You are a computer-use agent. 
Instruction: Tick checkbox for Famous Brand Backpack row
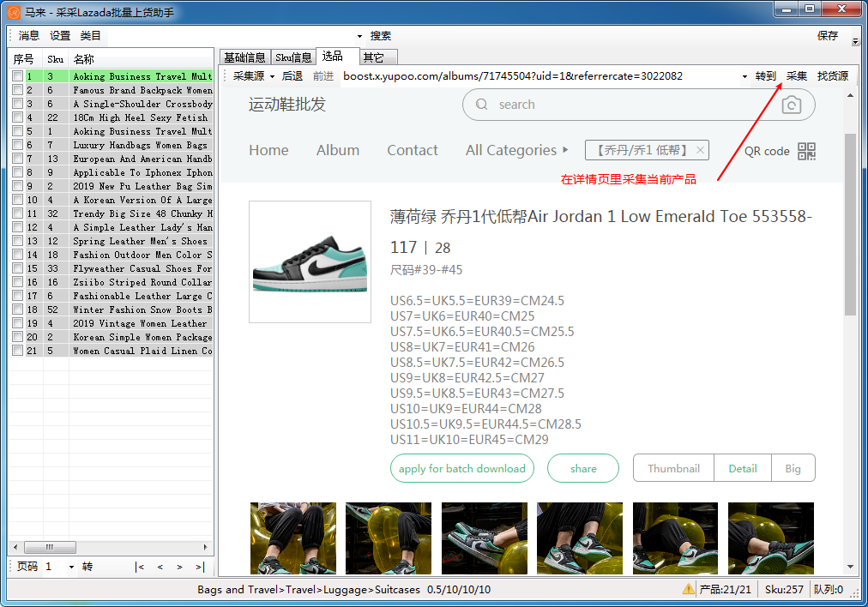(x=18, y=90)
